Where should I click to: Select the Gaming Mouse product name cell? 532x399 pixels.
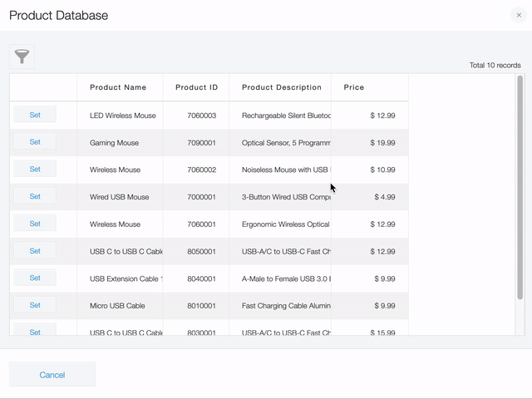115,143
